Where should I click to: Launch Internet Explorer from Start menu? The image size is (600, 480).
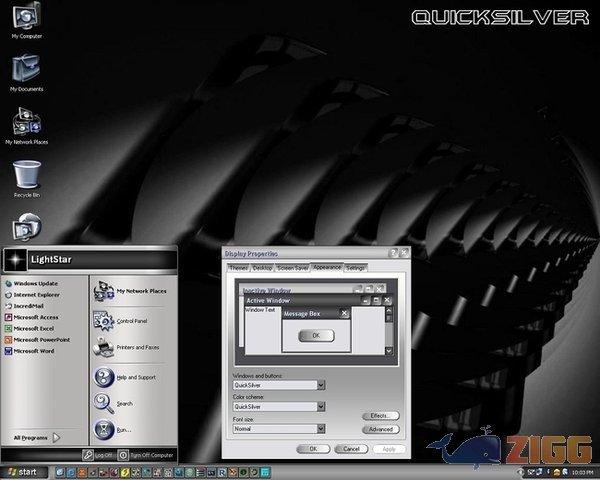tap(33, 295)
